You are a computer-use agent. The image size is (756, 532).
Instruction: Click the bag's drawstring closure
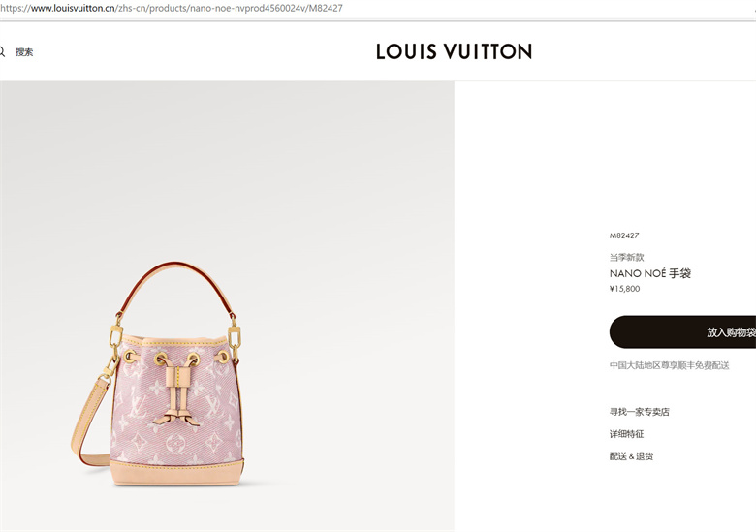coord(177,391)
